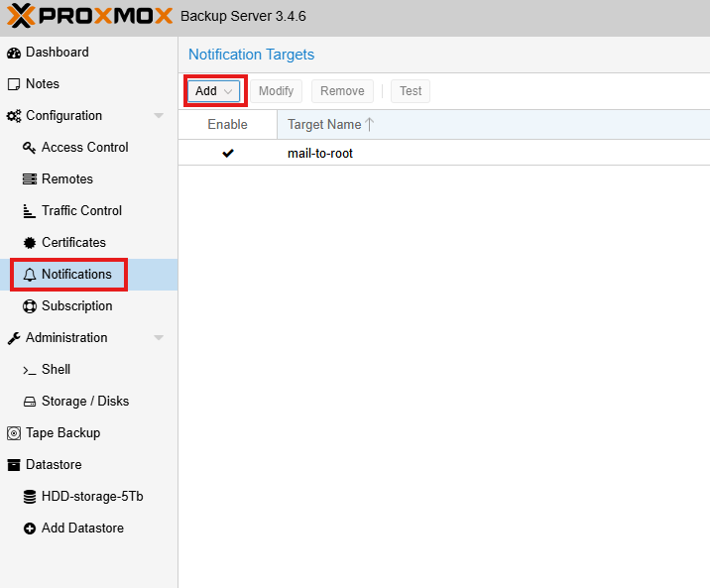Click the Traffic Control chart icon

click(x=30, y=211)
